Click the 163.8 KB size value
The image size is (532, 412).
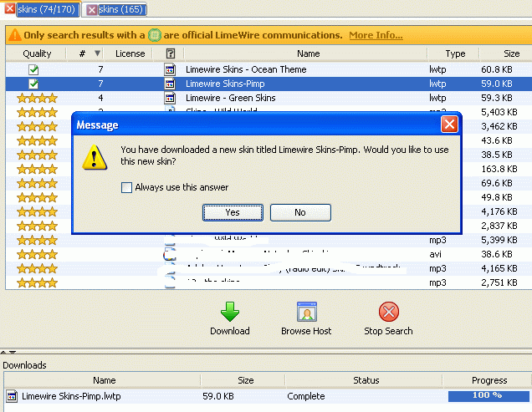499,169
